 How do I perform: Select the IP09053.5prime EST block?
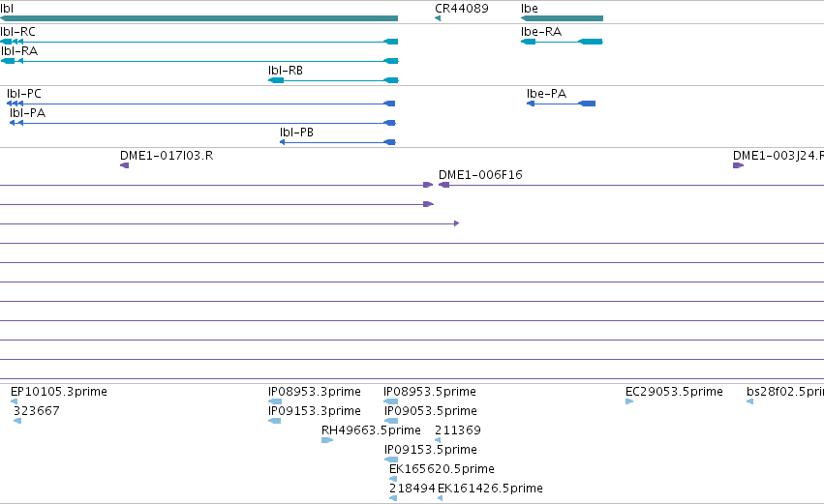pos(391,421)
